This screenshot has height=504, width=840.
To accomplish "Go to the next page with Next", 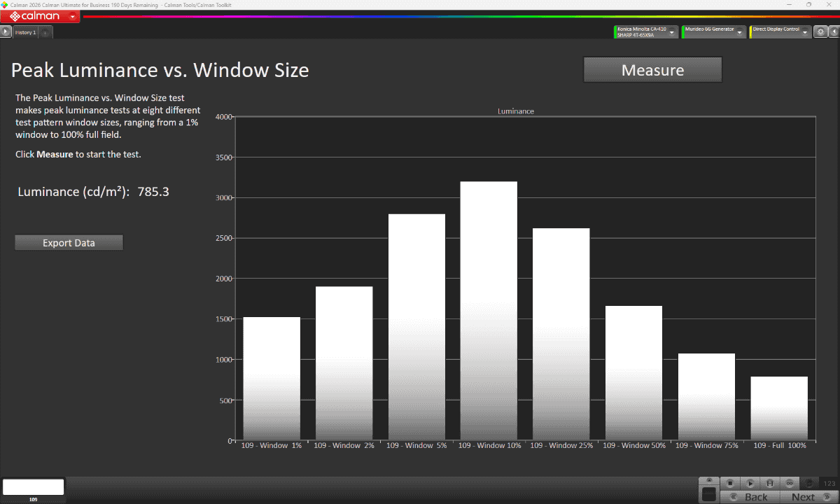I will pos(809,497).
